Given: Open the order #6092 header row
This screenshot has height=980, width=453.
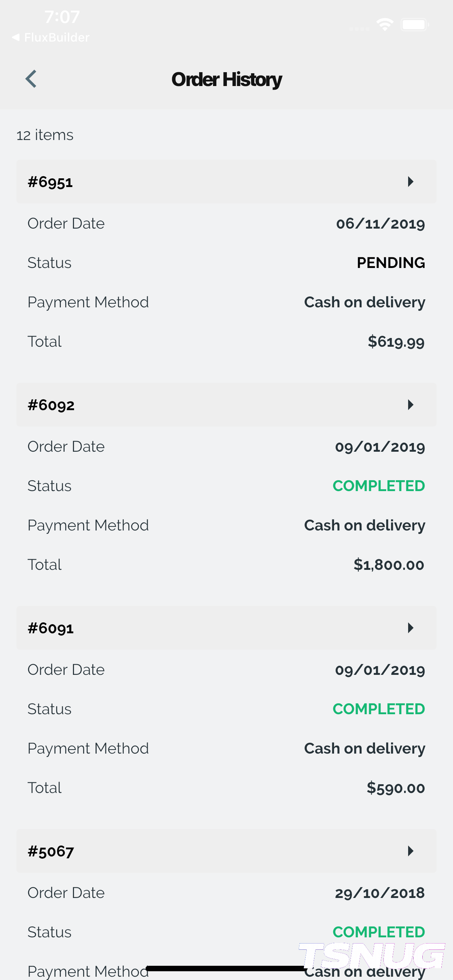Looking at the screenshot, I should tap(226, 405).
